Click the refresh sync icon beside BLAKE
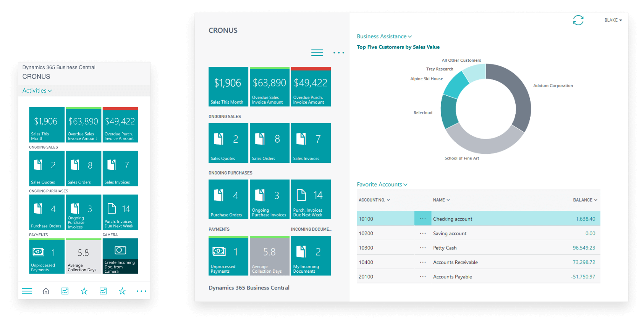The height and width of the screenshot is (320, 644). point(578,20)
